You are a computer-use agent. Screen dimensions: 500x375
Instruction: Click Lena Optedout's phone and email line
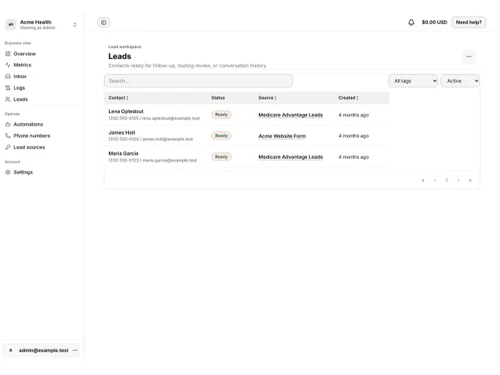154,118
